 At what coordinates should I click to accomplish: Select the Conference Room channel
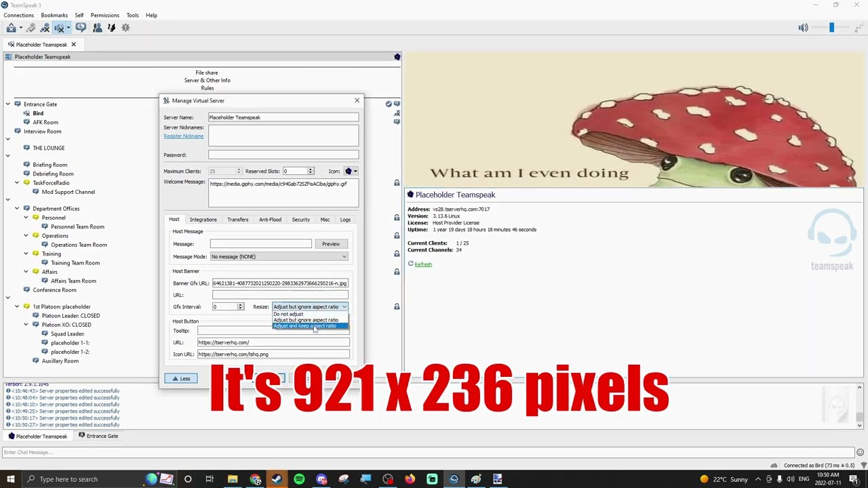54,290
